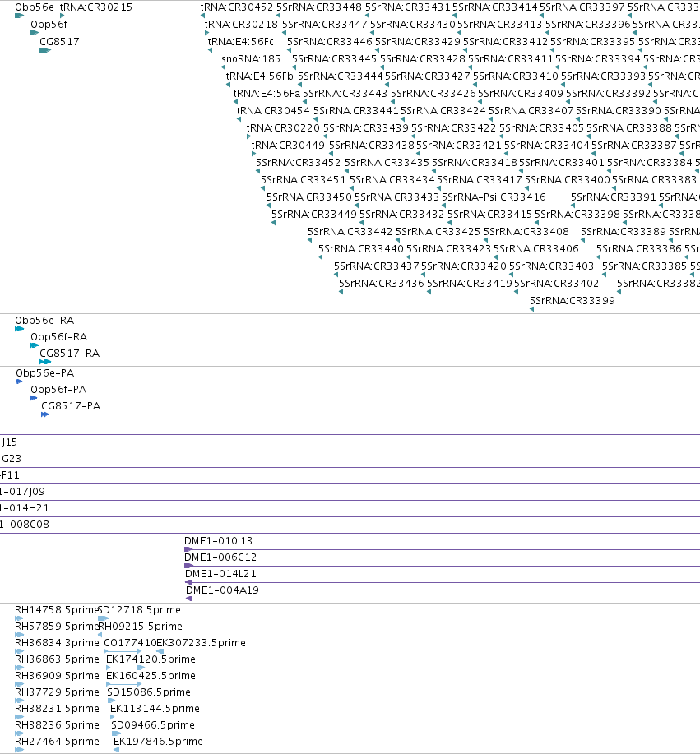Select Obp56f-PA protein label

click(58, 389)
